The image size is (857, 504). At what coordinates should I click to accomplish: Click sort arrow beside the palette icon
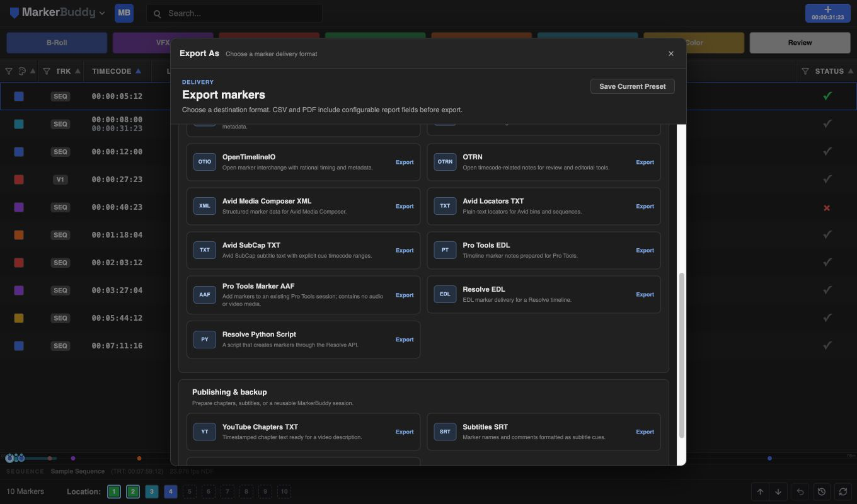33,71
